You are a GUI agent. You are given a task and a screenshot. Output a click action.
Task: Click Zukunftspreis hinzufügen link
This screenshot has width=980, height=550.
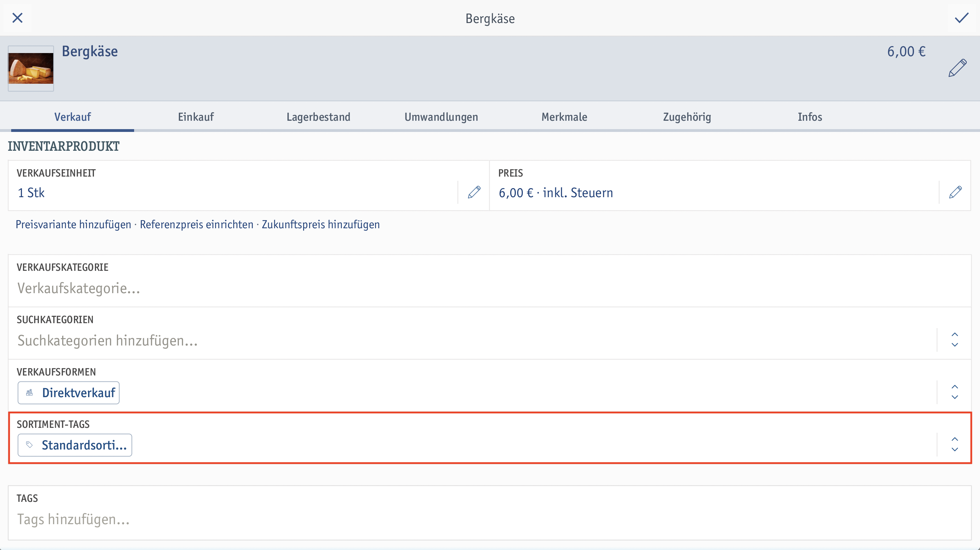[321, 224]
